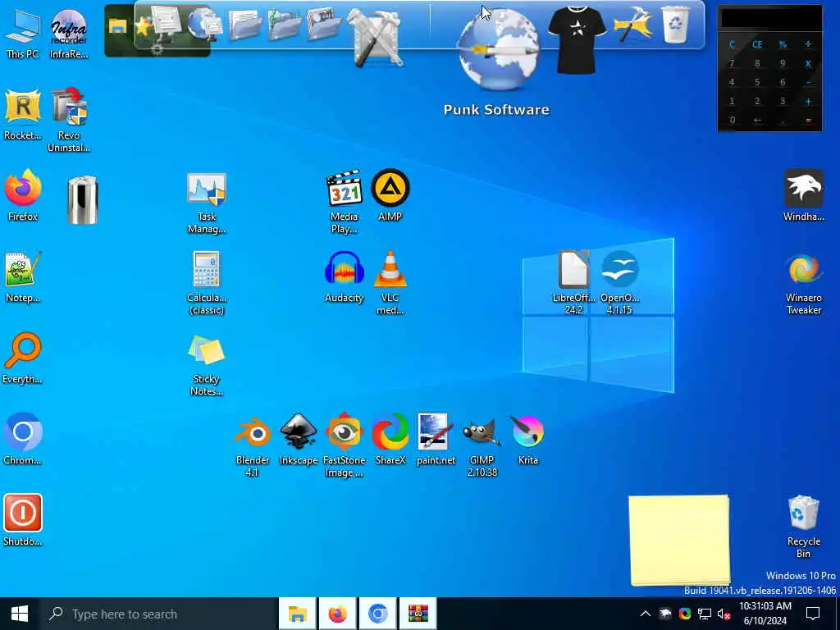The image size is (840, 630).
Task: Click the network icon in system tray
Action: 705,614
